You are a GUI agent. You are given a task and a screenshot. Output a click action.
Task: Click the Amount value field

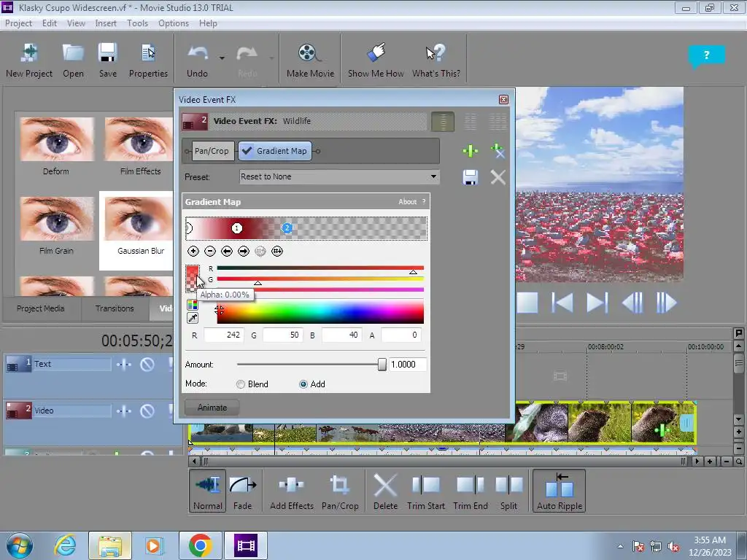pyautogui.click(x=407, y=365)
